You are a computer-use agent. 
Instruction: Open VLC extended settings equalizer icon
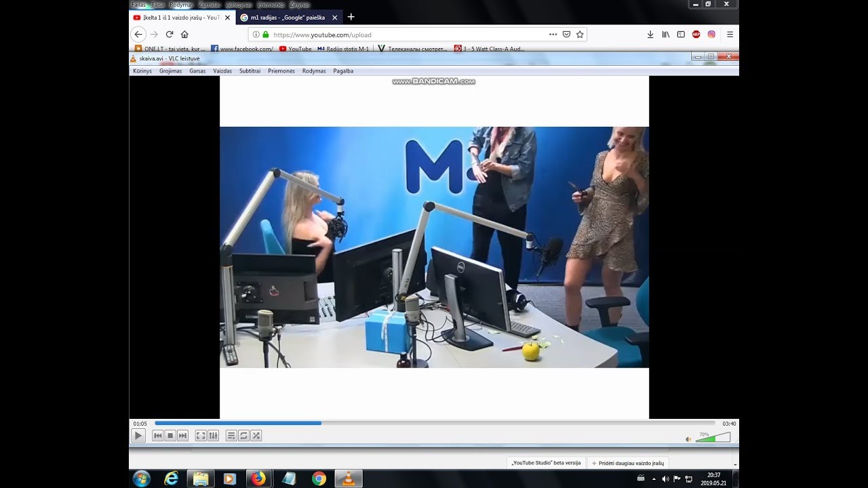coord(213,436)
